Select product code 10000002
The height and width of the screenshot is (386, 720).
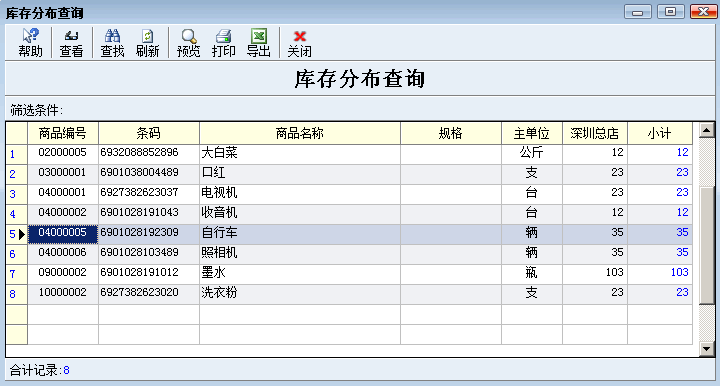(x=62, y=292)
